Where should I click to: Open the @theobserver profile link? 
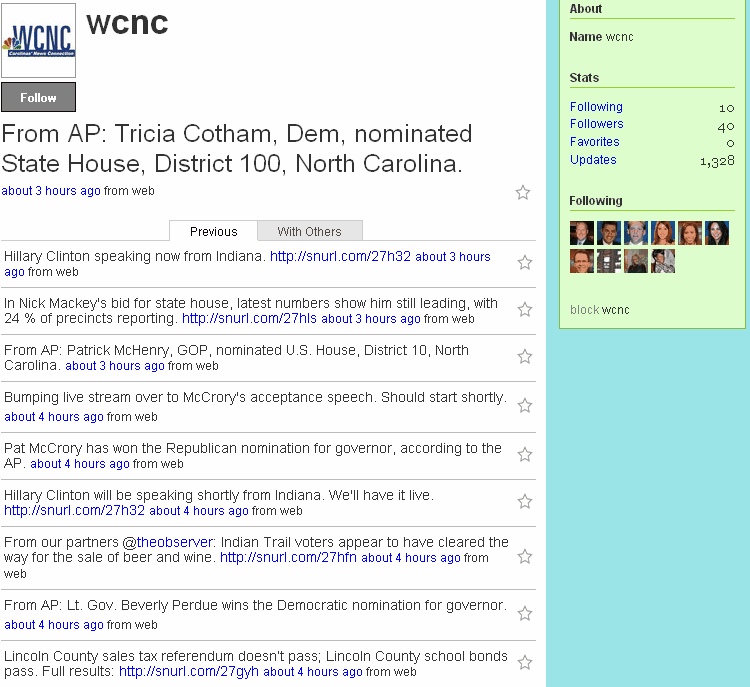click(x=175, y=542)
